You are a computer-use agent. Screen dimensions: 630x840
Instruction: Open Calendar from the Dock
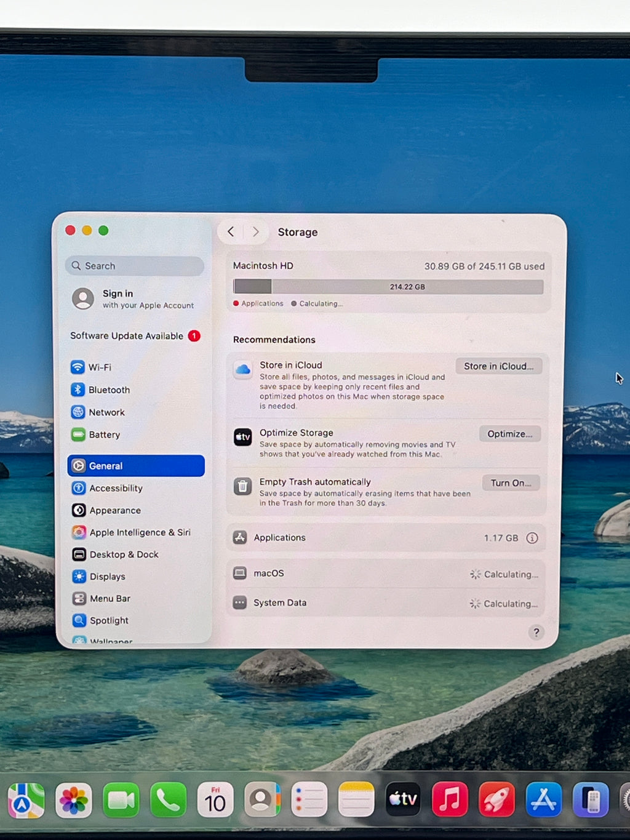pos(215,801)
